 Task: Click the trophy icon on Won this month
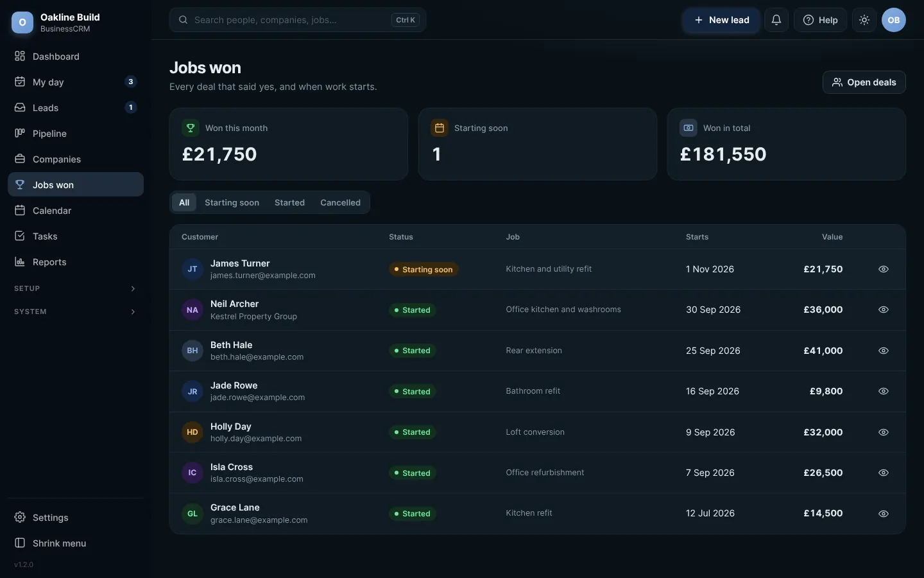point(191,128)
